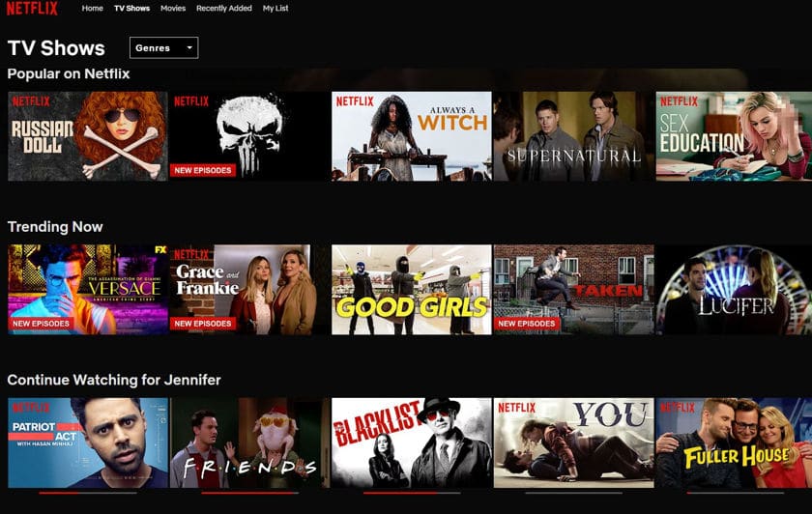The width and height of the screenshot is (812, 514).
Task: Click the New Episodes badge on Versace
Action: pyautogui.click(x=41, y=324)
